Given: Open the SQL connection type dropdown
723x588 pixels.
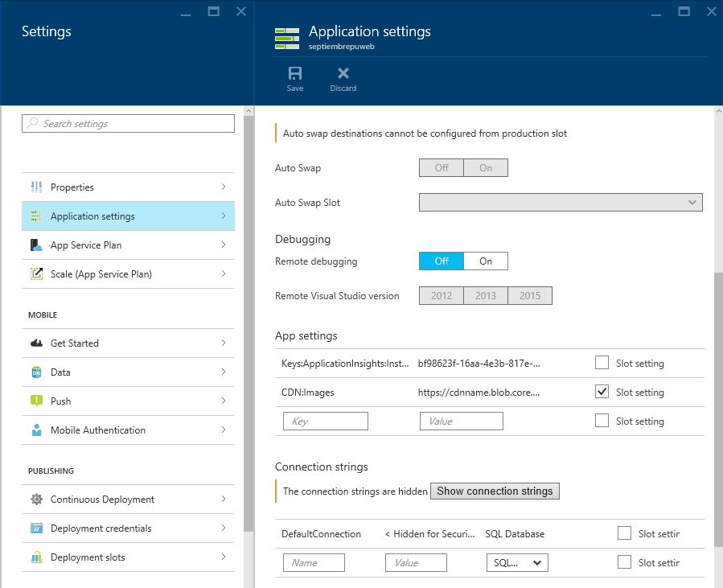Looking at the screenshot, I should pos(517,562).
